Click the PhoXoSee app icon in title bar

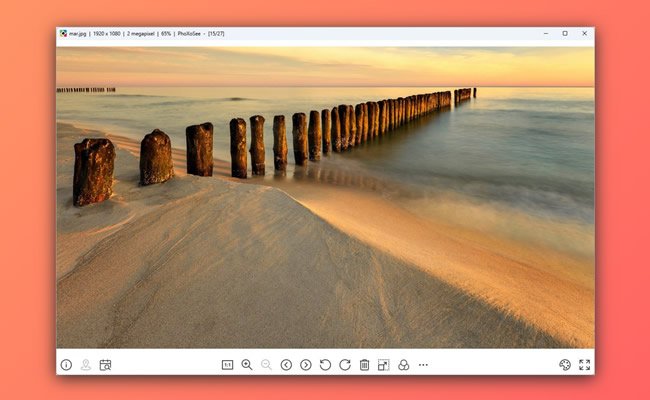(63, 34)
